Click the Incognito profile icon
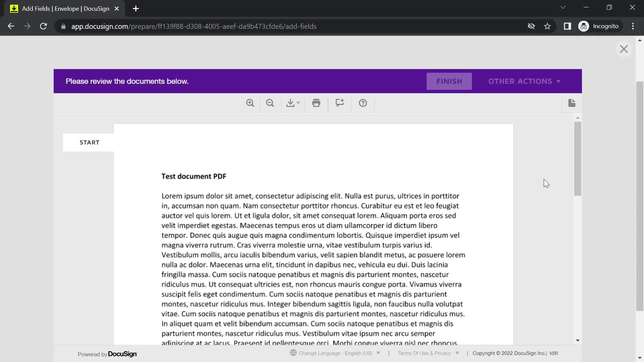Viewport: 644px width, 362px height. click(x=584, y=26)
